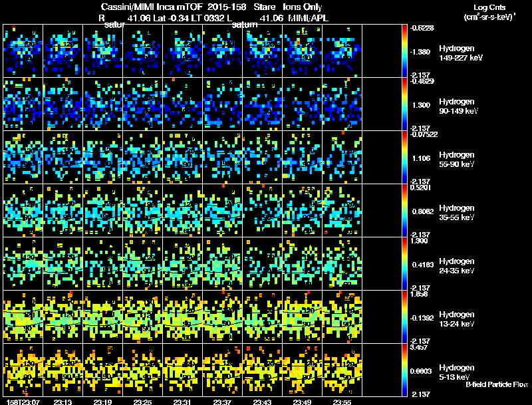Select the 90-149 keV panel at 23:13

63,104
